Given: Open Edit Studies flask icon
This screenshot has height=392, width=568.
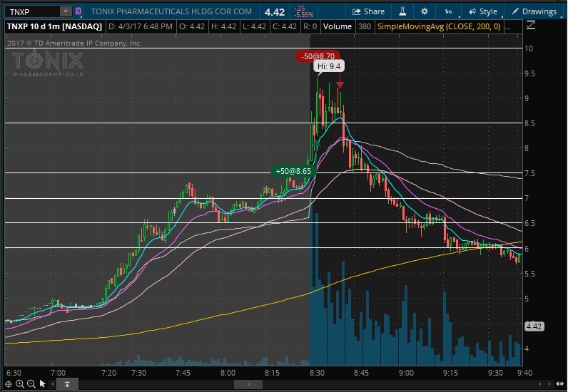Looking at the screenshot, I should click(x=402, y=11).
